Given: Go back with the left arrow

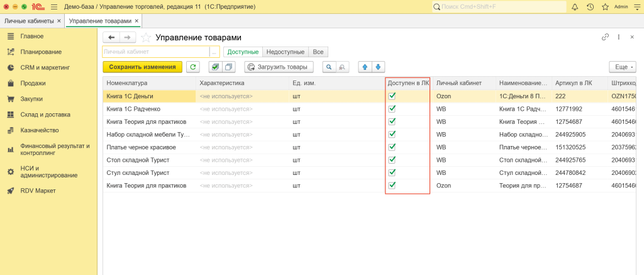Looking at the screenshot, I should pos(111,37).
